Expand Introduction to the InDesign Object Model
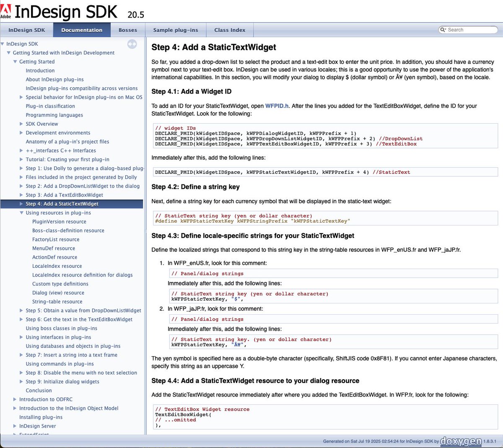The image size is (503, 448). [x=15, y=408]
